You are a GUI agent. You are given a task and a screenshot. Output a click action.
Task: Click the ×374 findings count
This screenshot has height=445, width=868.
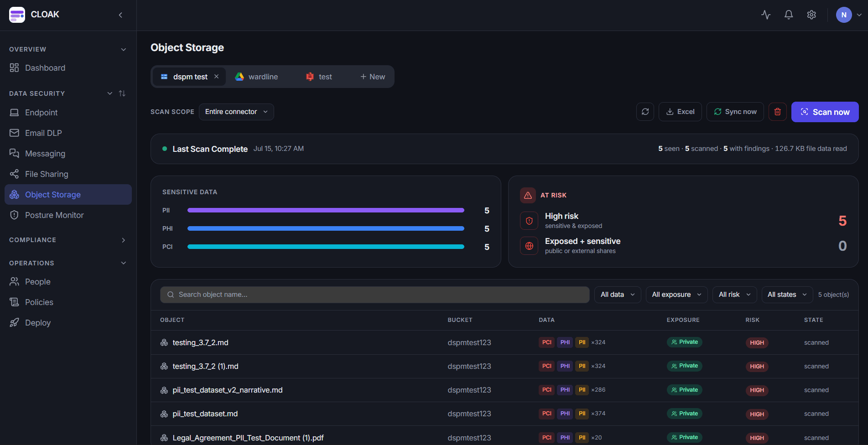click(x=598, y=414)
